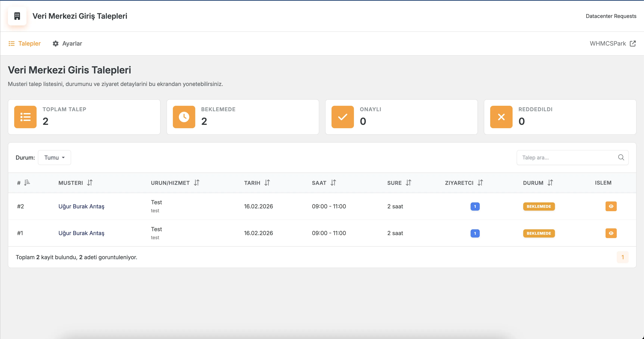Screen dimensions: 644x339
Task: Sort by the DURUM column arrows
Action: tap(550, 183)
